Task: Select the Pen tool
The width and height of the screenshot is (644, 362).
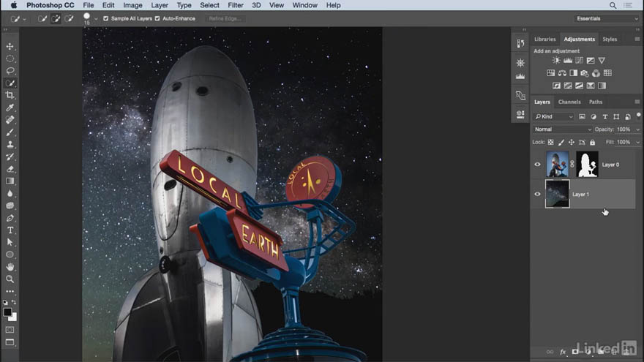Action: click(10, 218)
